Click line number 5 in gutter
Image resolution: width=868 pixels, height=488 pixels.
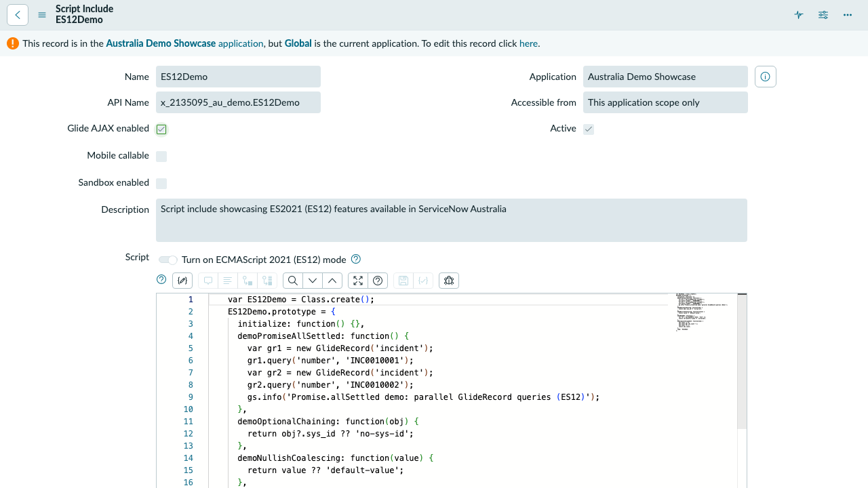[x=191, y=348]
